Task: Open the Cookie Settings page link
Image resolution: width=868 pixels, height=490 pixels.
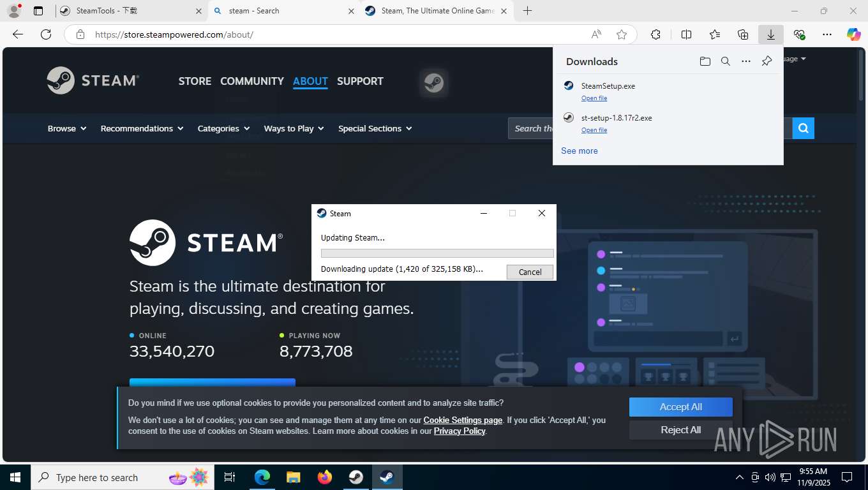Action: coord(463,420)
